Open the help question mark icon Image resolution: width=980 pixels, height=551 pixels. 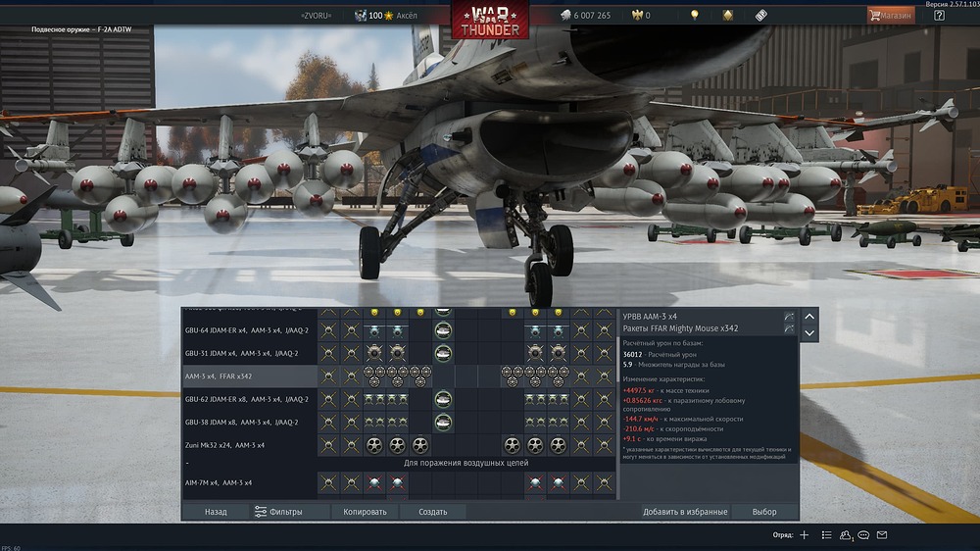(x=940, y=15)
